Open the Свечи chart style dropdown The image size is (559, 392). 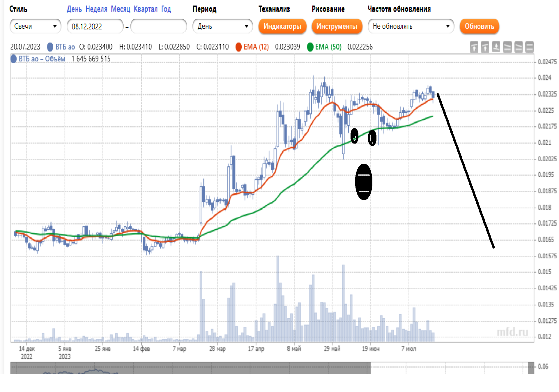pyautogui.click(x=35, y=27)
